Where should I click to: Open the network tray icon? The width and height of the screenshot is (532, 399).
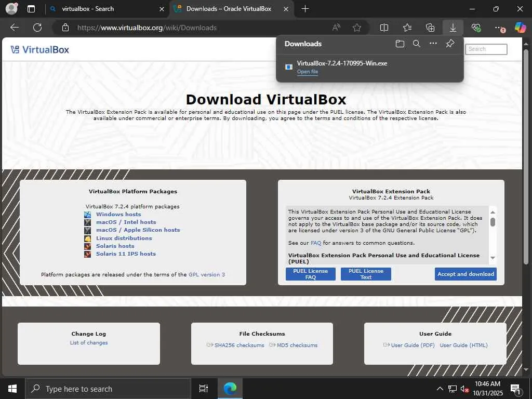pos(453,389)
